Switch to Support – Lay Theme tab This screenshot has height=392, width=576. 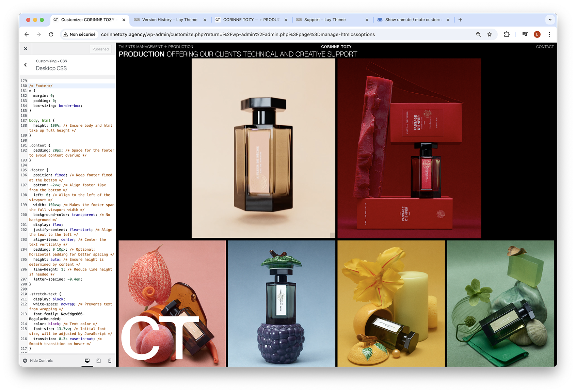pos(325,20)
